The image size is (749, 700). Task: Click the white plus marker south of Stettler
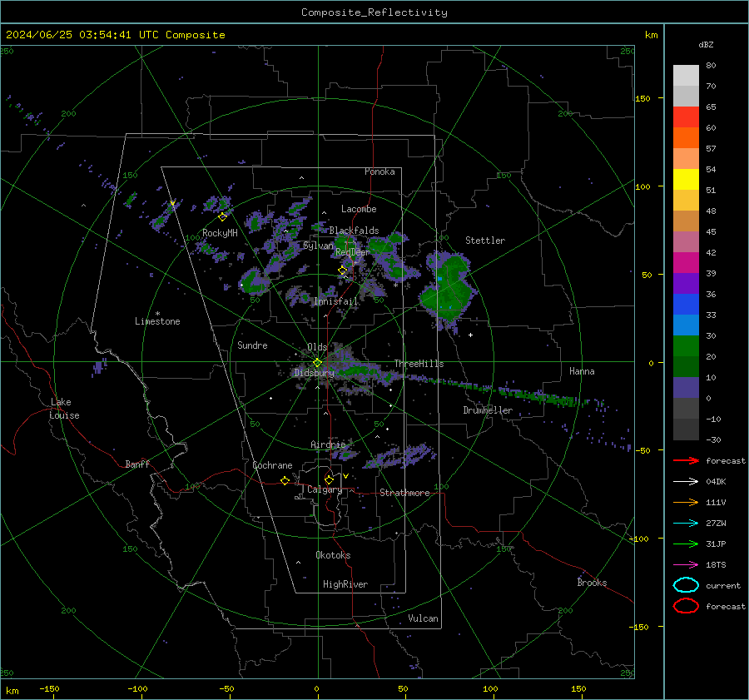pyautogui.click(x=470, y=335)
